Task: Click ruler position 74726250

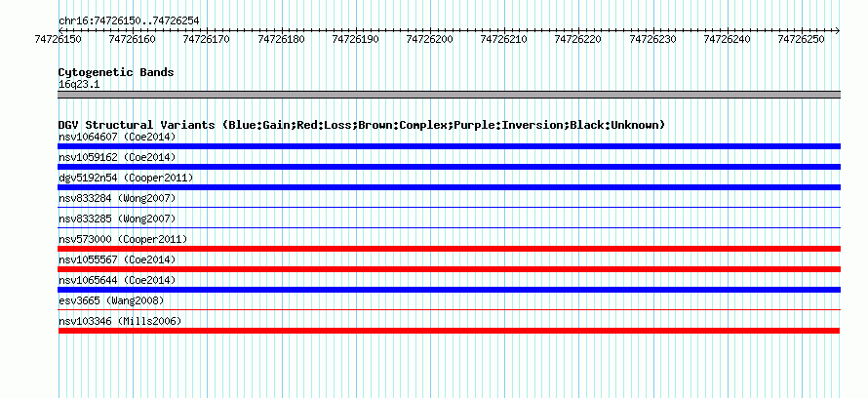Action: click(x=801, y=39)
